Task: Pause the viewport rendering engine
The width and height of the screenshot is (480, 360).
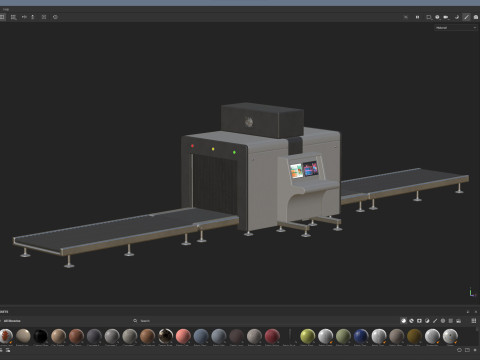Action: coord(417,17)
